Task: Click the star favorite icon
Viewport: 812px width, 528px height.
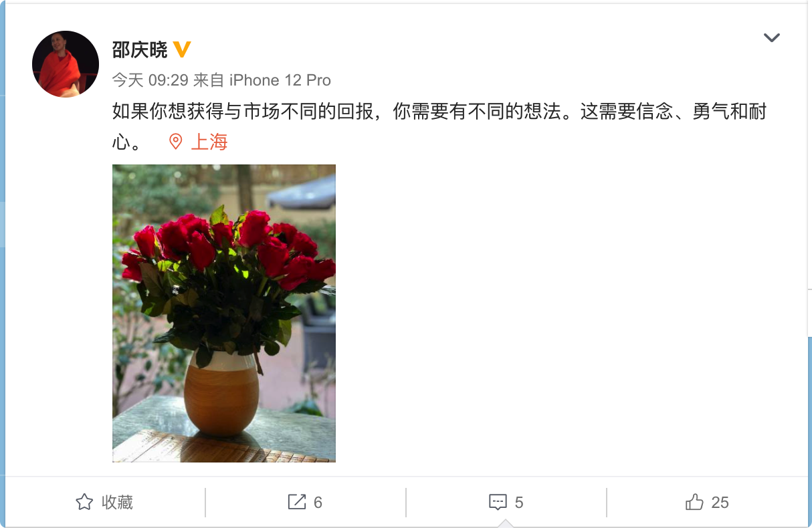Action: [84, 502]
